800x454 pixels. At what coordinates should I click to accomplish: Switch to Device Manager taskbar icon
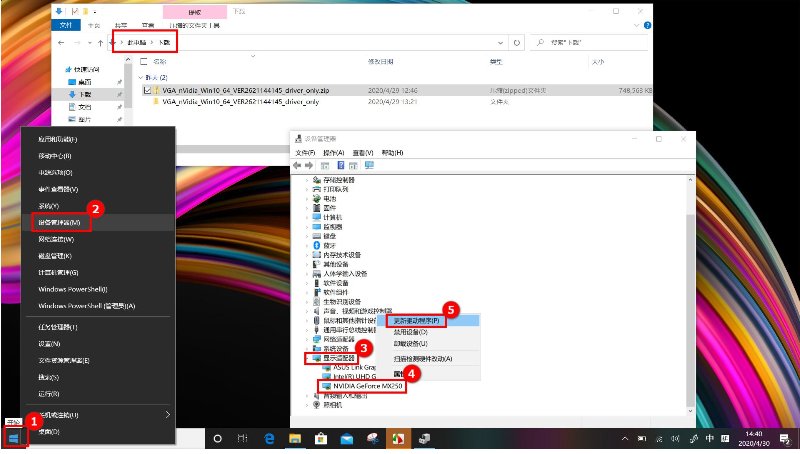(x=424, y=438)
